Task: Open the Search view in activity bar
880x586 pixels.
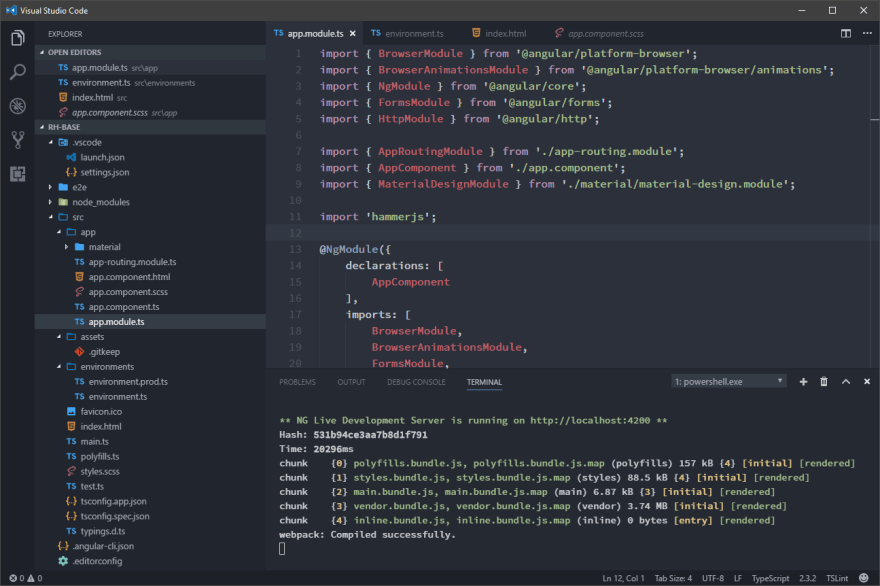Action: tap(17, 72)
